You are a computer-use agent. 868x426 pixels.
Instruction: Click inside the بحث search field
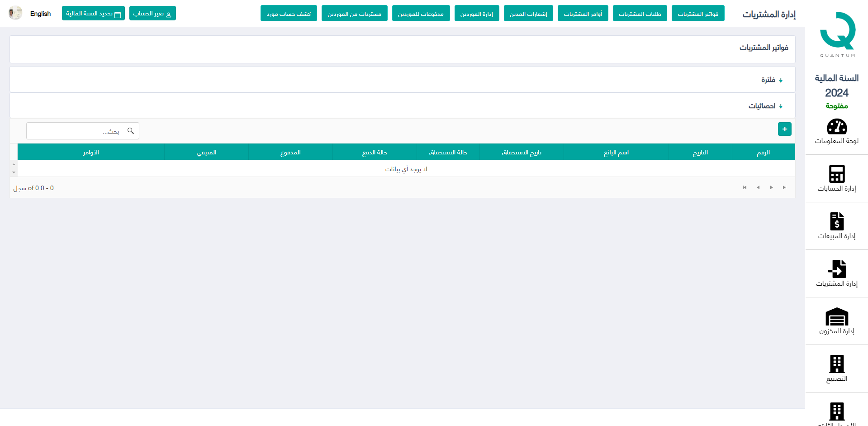tap(77, 131)
